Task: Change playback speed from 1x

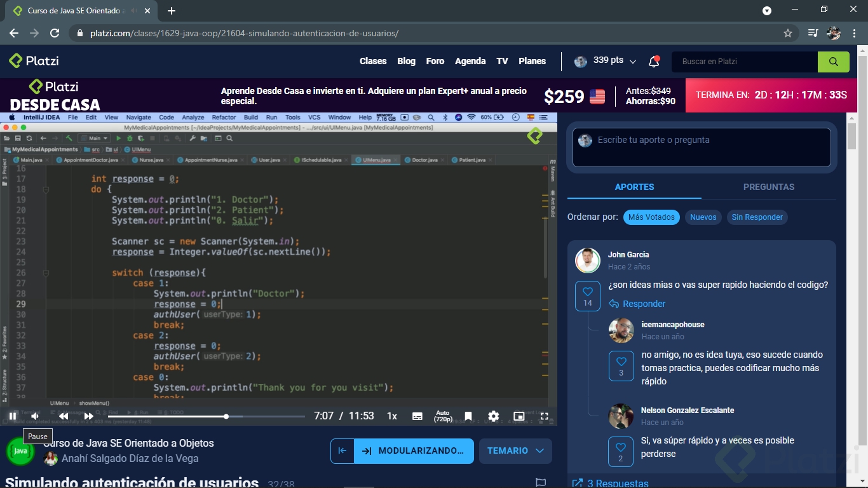Action: pos(392,416)
